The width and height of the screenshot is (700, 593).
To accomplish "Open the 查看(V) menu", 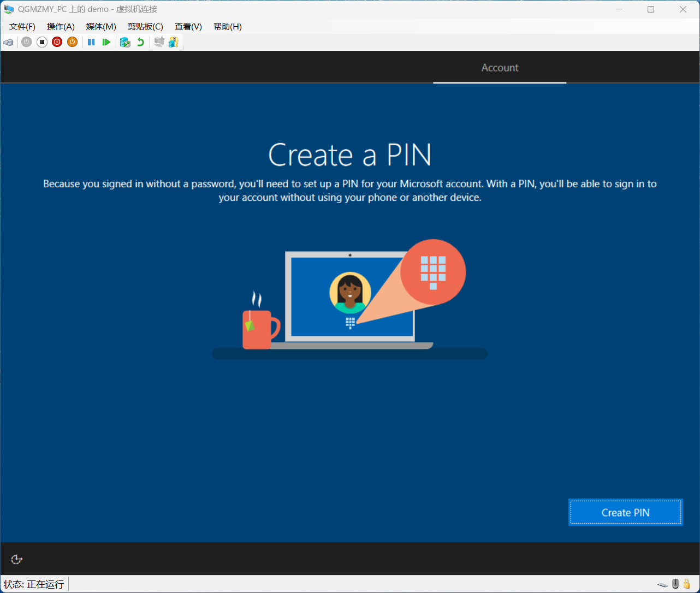I will tap(188, 27).
